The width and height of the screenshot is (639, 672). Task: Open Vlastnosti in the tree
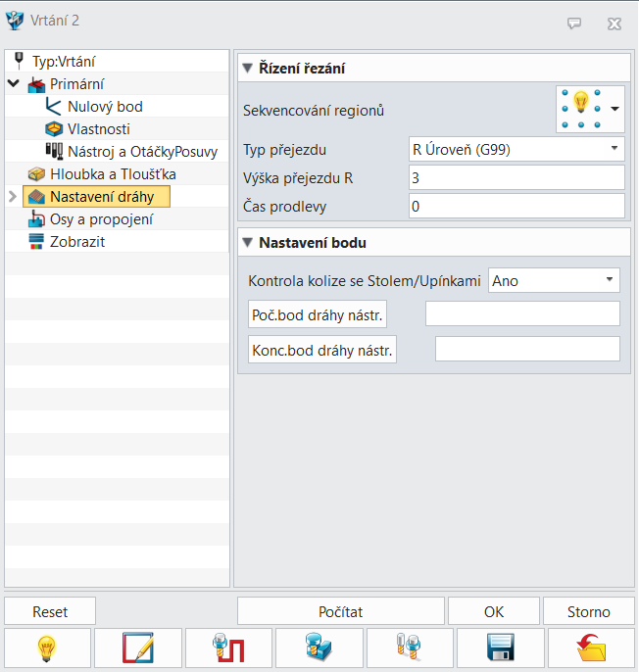pos(99,129)
